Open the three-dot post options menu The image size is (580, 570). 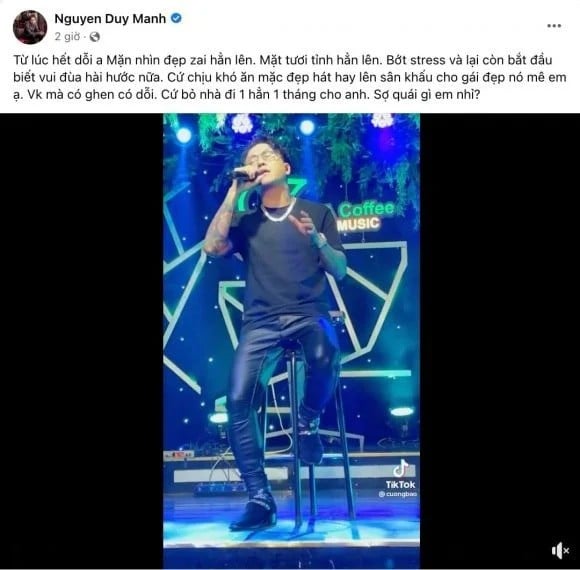click(x=554, y=26)
